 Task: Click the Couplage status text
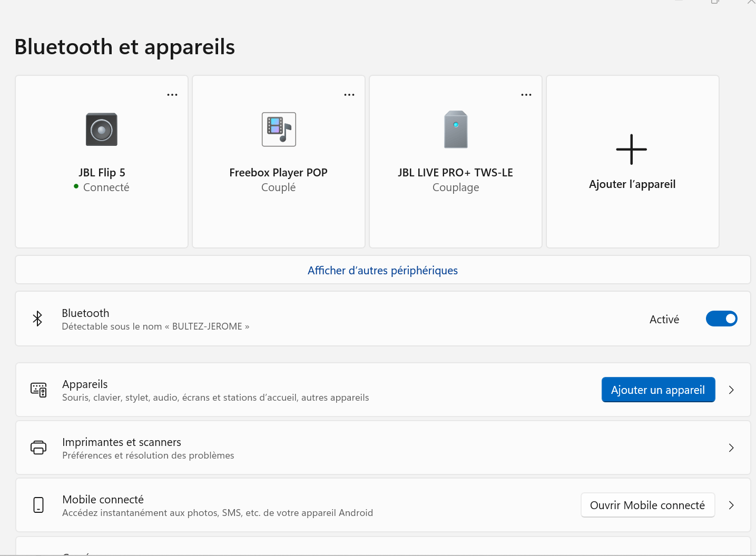pyautogui.click(x=456, y=188)
